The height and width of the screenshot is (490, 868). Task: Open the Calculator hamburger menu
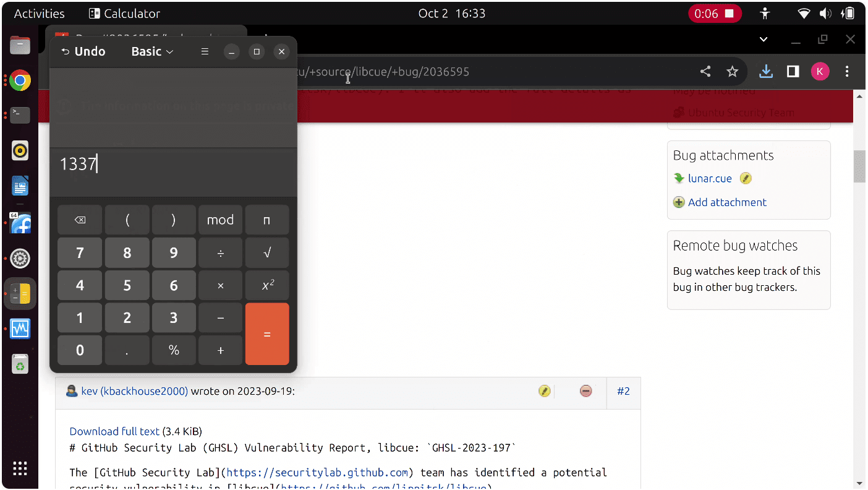(205, 51)
